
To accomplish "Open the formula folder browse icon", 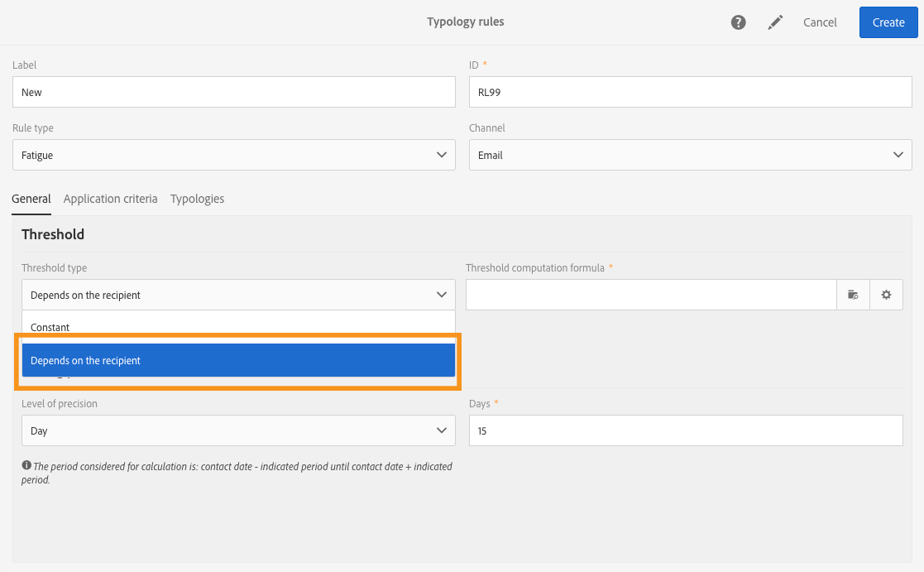I will coord(854,295).
